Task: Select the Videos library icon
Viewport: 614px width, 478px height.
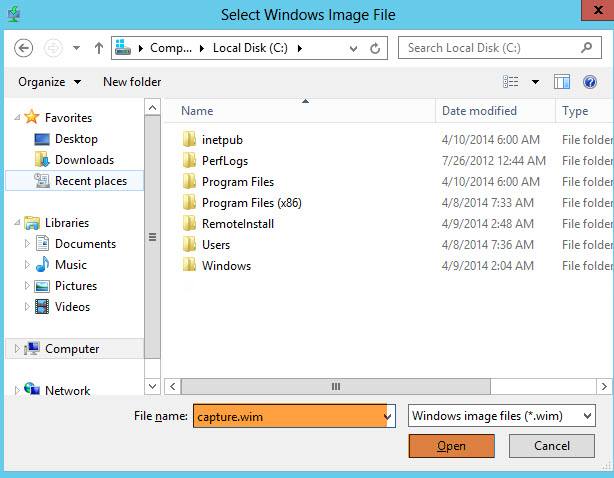Action: 42,307
